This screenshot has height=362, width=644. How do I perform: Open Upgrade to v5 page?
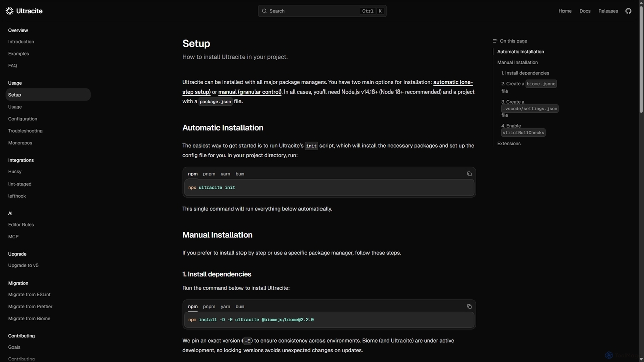[x=23, y=265]
